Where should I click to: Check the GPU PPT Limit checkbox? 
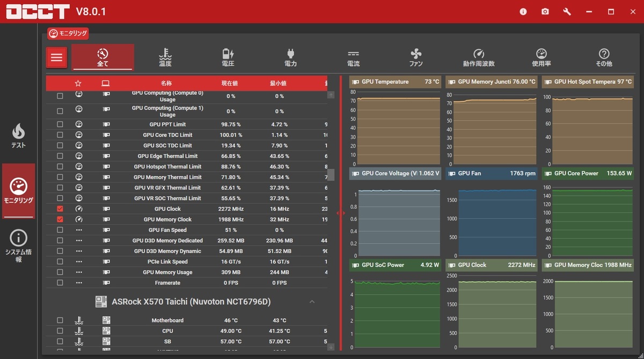(60, 124)
